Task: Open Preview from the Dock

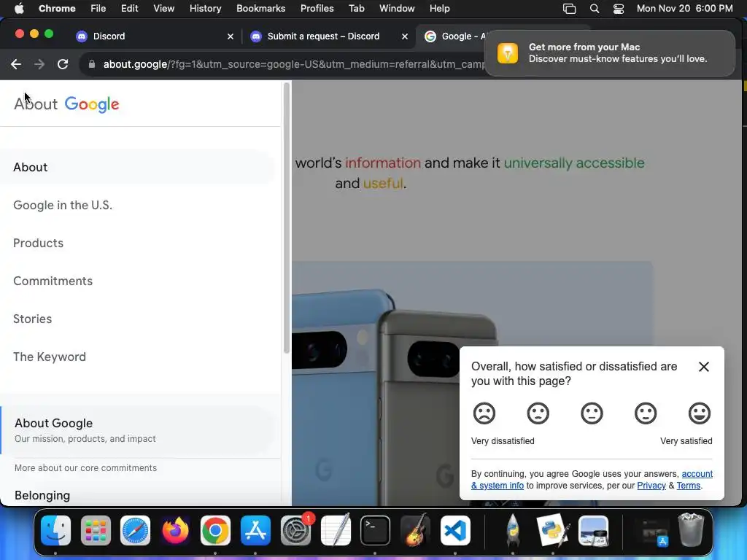Action: (x=593, y=531)
